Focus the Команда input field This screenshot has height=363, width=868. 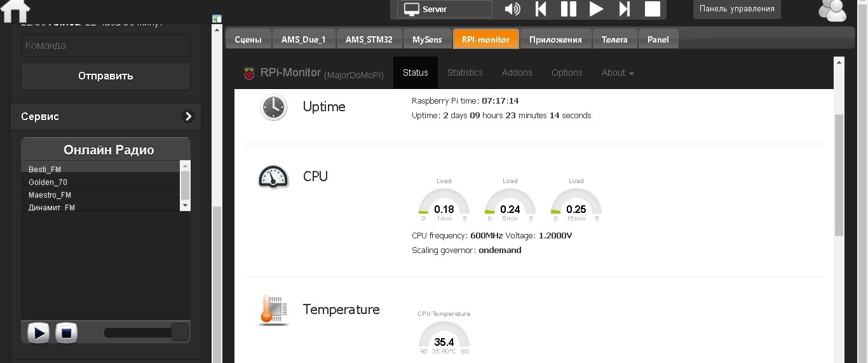click(x=105, y=46)
